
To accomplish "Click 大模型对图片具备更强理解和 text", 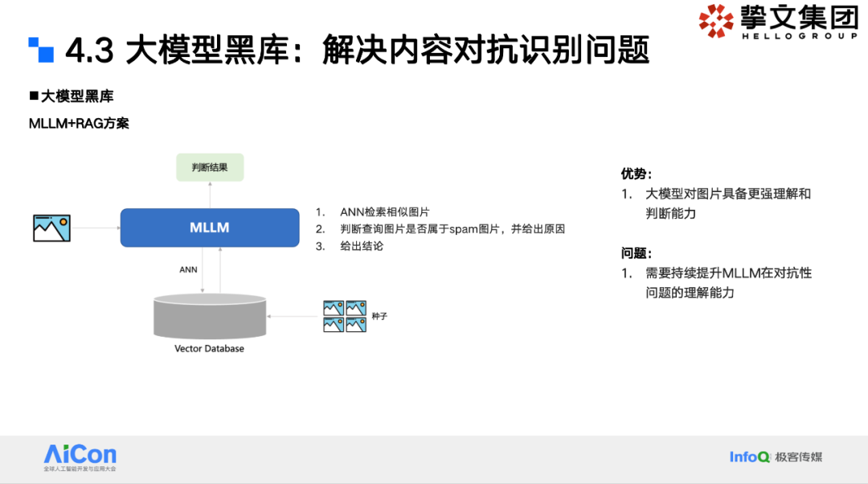I will (x=728, y=194).
